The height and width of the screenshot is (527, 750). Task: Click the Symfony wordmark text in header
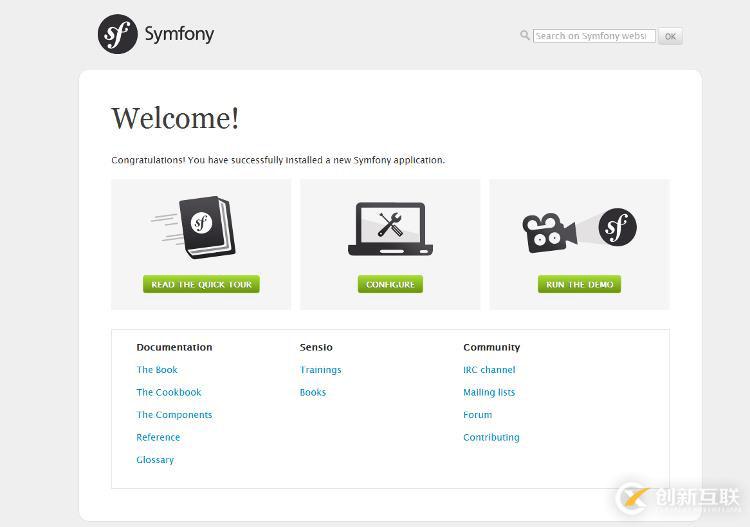179,34
